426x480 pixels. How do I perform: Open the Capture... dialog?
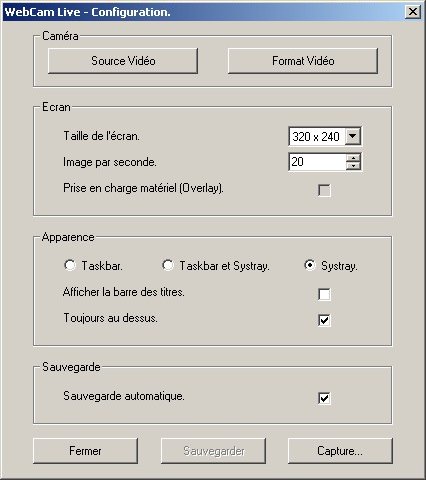(340, 451)
